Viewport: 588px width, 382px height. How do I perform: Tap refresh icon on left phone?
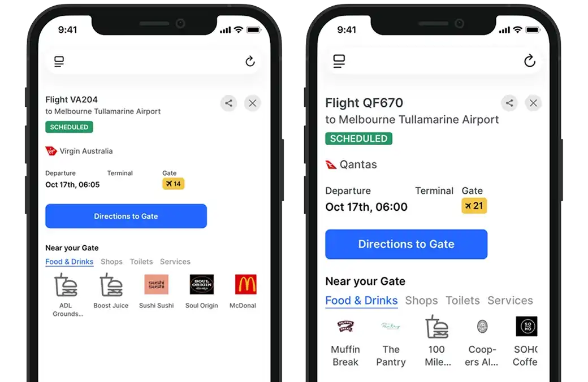pos(250,61)
